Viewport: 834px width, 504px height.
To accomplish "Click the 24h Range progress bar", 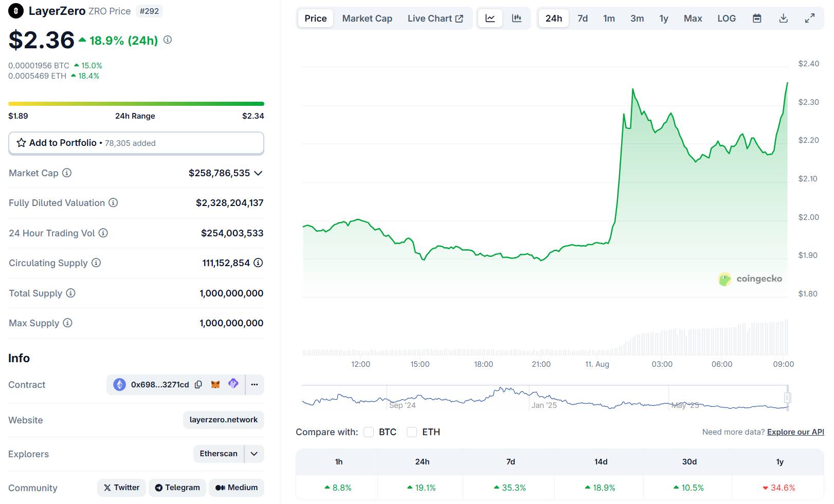I will 136,104.
